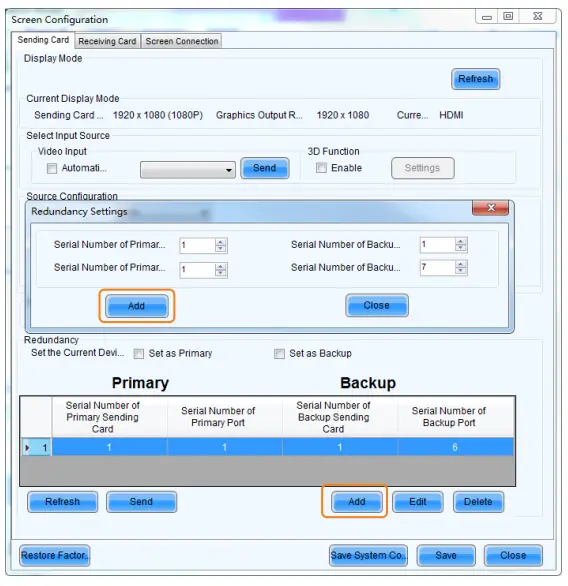Switch to the Receiving Card tab
The width and height of the screenshot is (568, 586).
[107, 41]
